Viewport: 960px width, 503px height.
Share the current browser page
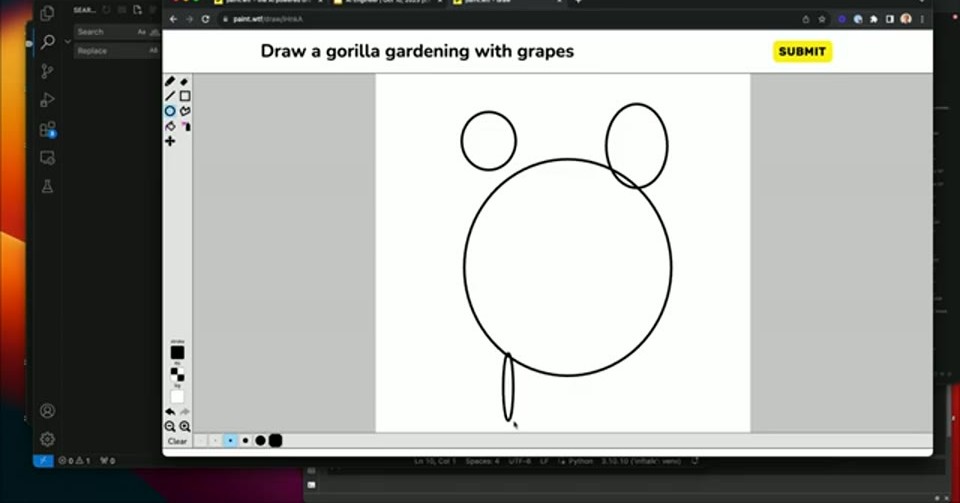coord(806,19)
